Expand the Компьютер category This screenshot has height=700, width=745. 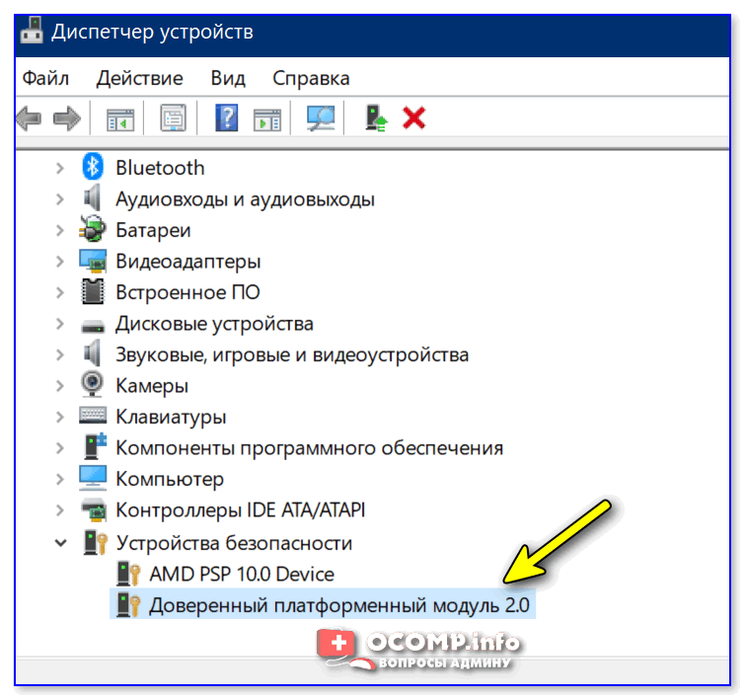[x=60, y=479]
